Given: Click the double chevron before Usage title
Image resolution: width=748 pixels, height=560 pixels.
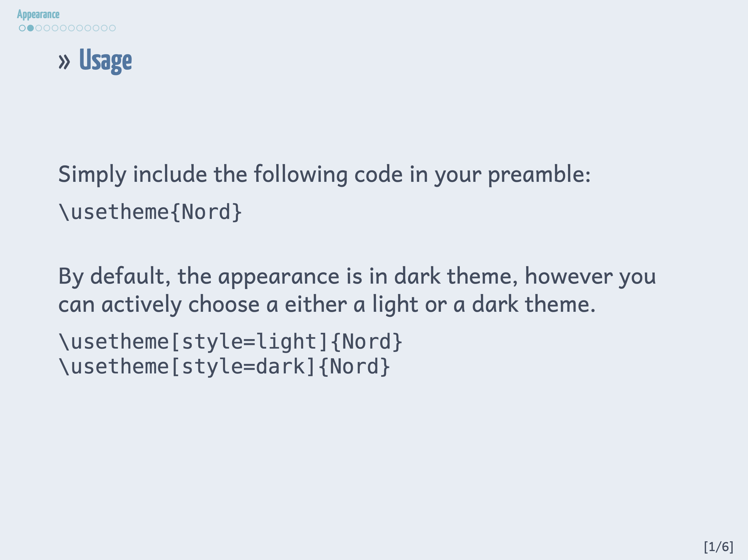Looking at the screenshot, I should (64, 62).
